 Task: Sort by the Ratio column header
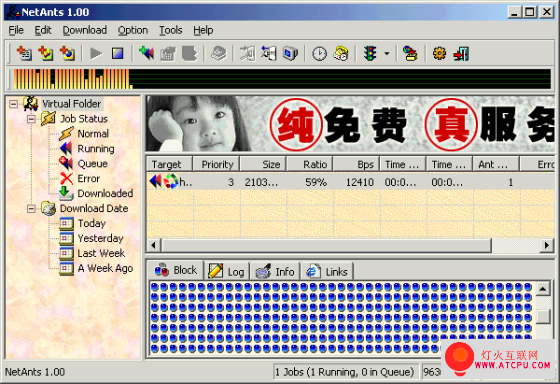tap(310, 164)
